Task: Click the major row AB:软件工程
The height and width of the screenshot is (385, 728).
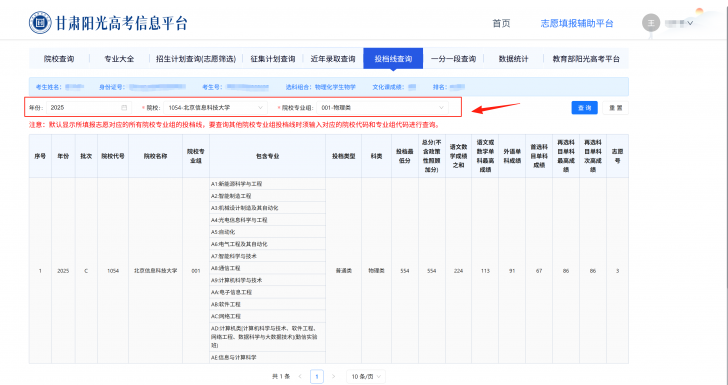Action: coord(267,305)
